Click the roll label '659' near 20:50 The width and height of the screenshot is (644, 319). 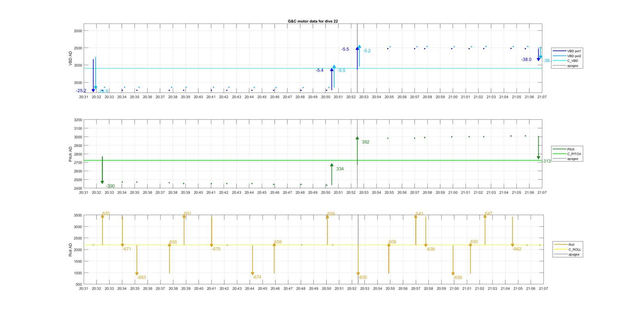331,214
